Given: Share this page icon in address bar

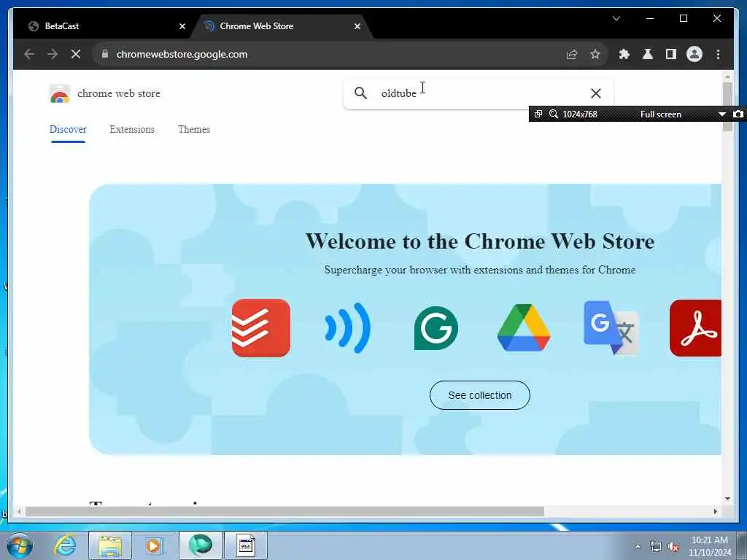Looking at the screenshot, I should [x=572, y=54].
